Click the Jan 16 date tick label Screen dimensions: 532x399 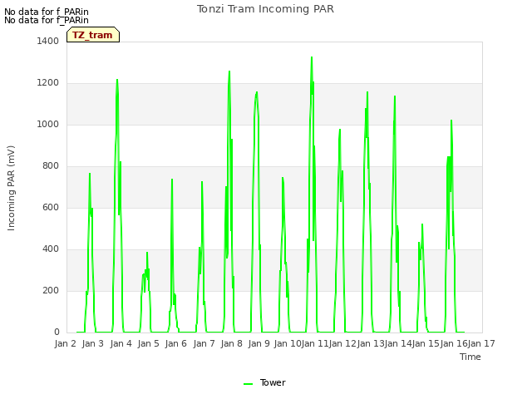click(x=454, y=343)
